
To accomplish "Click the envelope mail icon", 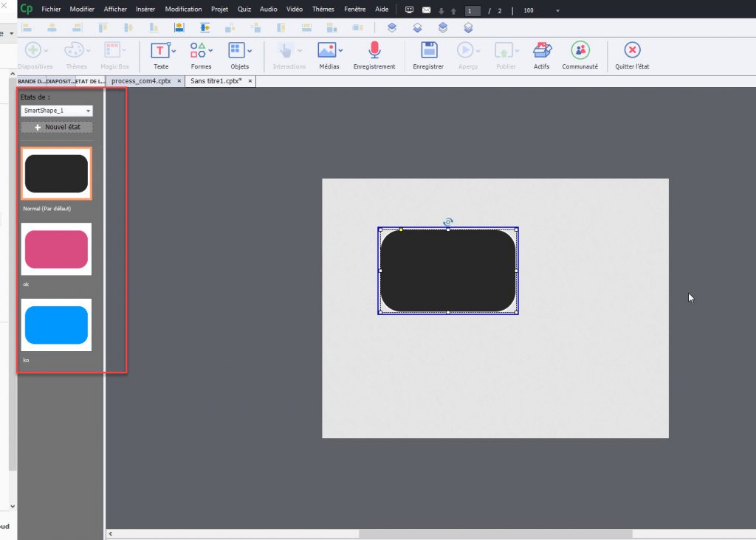I will point(426,10).
